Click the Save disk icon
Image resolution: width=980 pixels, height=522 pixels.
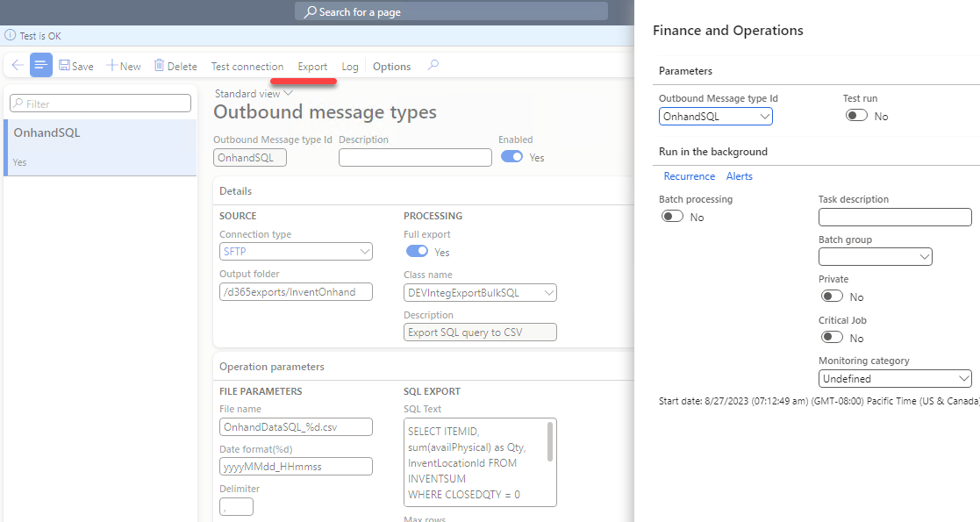tap(64, 65)
